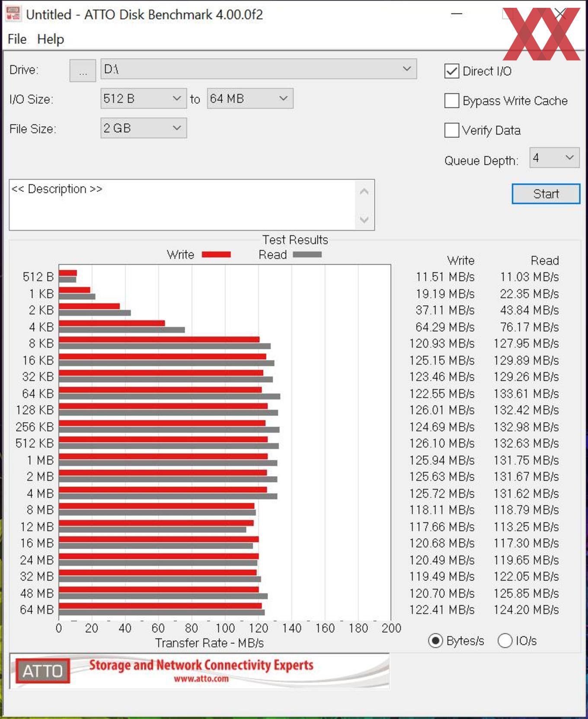
Task: Click the 76.17 MB/s read value
Action: point(529,327)
